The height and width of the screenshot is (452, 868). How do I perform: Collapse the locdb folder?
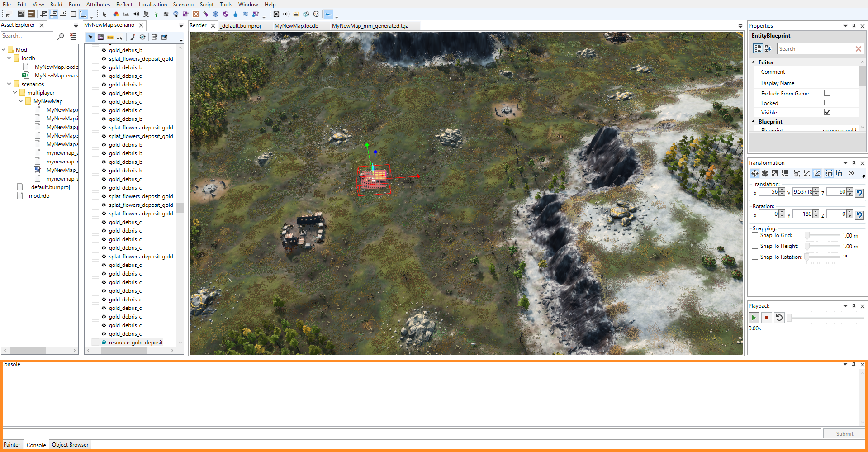coord(9,58)
